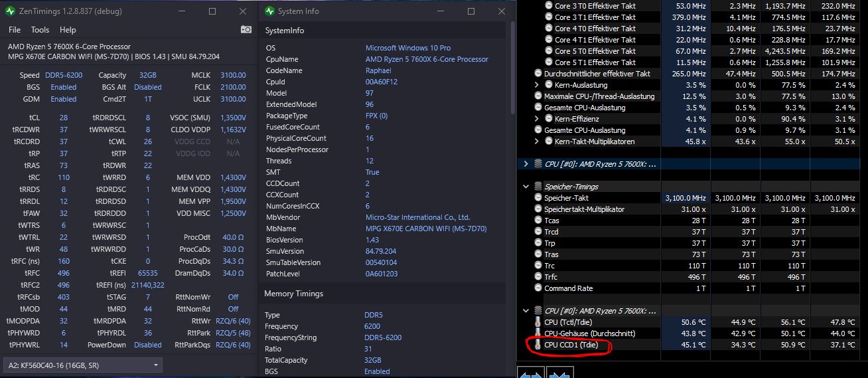This screenshot has height=378, width=868.
Task: Minimize the System Info window
Action: point(441,11)
